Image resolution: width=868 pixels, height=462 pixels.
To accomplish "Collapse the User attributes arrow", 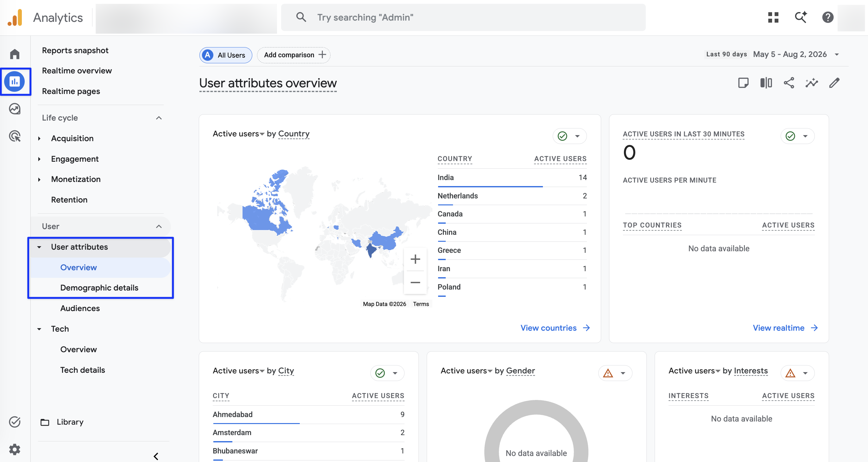I will [40, 247].
